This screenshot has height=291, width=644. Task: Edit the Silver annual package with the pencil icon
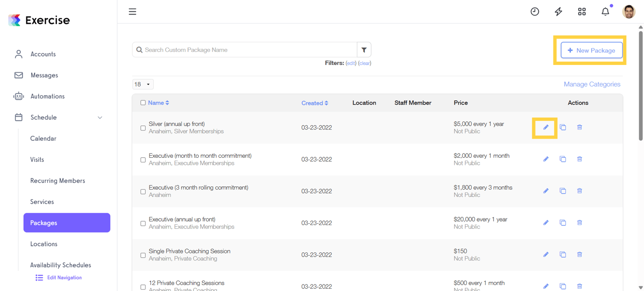(x=545, y=127)
